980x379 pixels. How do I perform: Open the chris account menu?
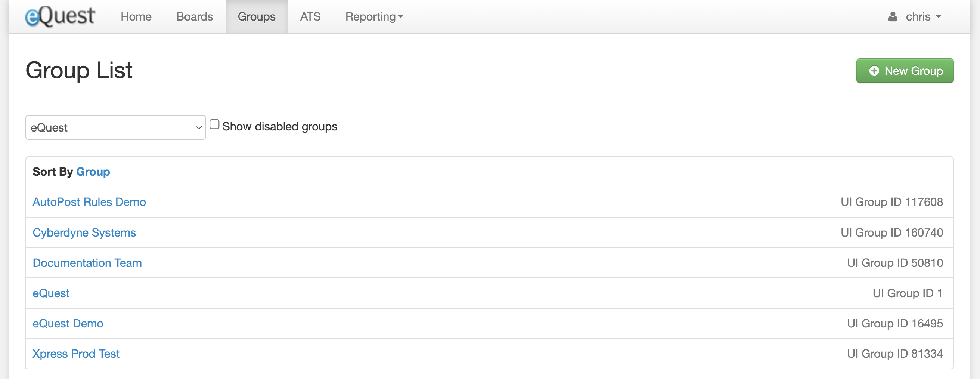[919, 16]
